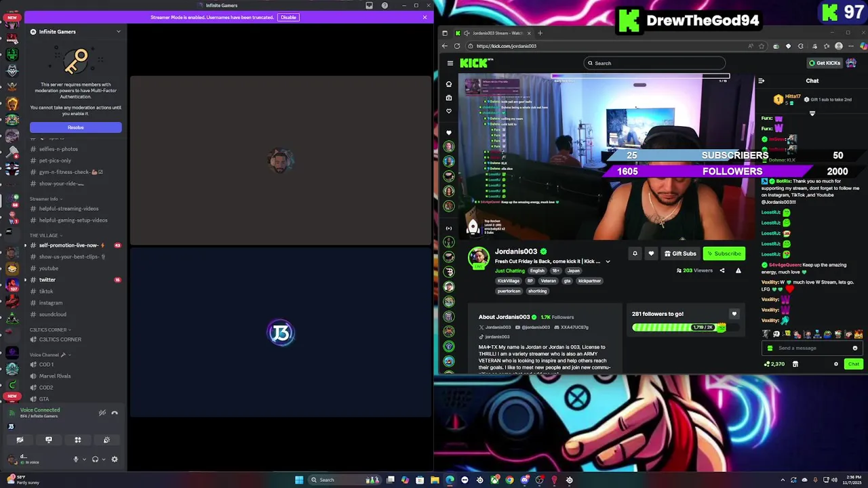Click the browser address bar URL
Screen dimensions: 868x488
(x=507, y=46)
